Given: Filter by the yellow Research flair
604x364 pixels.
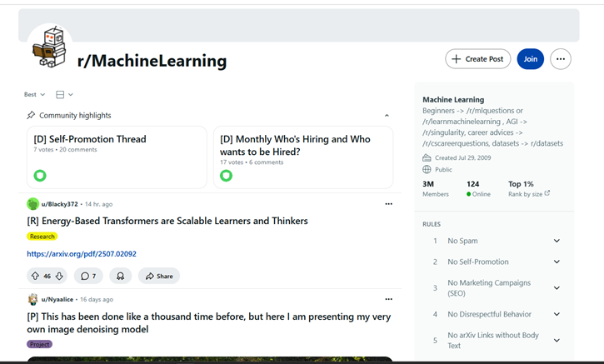Looking at the screenshot, I should [x=42, y=237].
